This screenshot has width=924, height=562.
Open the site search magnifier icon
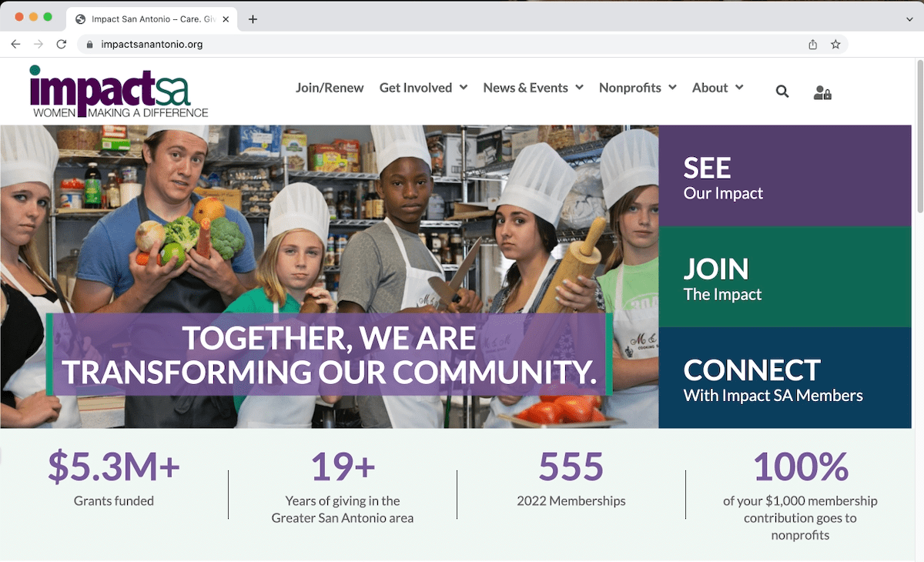[x=782, y=92]
